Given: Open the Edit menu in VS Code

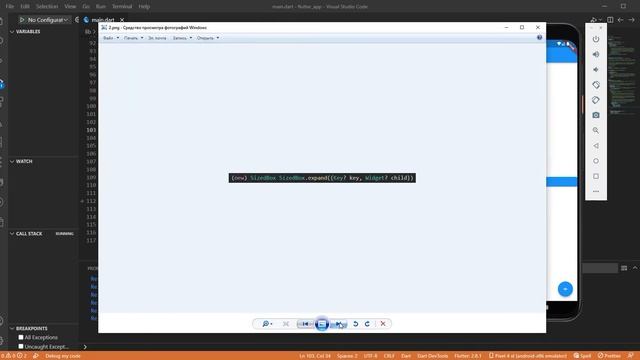Looking at the screenshot, I should [x=25, y=7].
